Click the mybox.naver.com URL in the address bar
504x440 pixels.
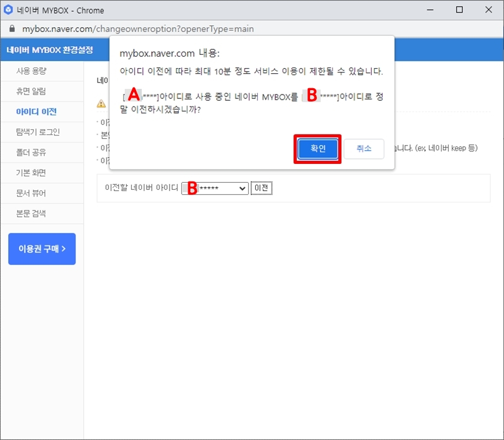coord(138,29)
